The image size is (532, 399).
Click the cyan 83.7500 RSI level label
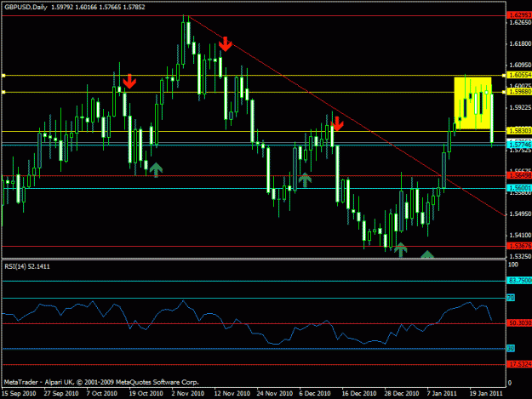click(x=519, y=281)
